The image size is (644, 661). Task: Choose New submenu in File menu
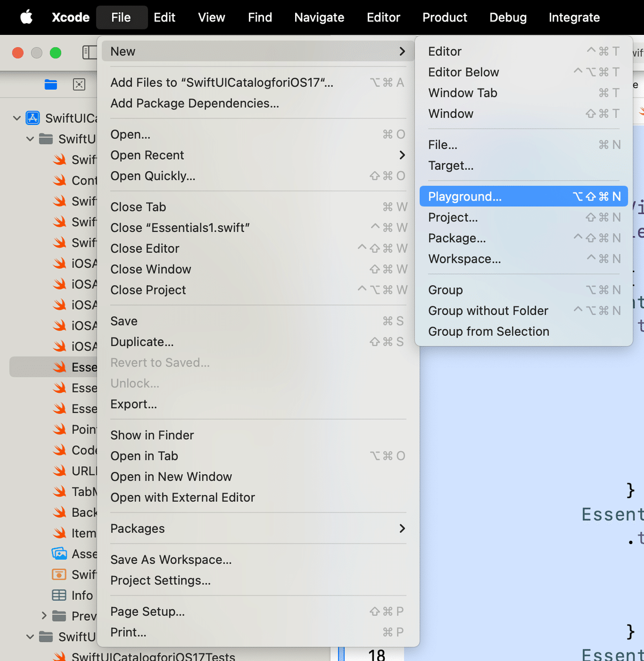pos(258,52)
